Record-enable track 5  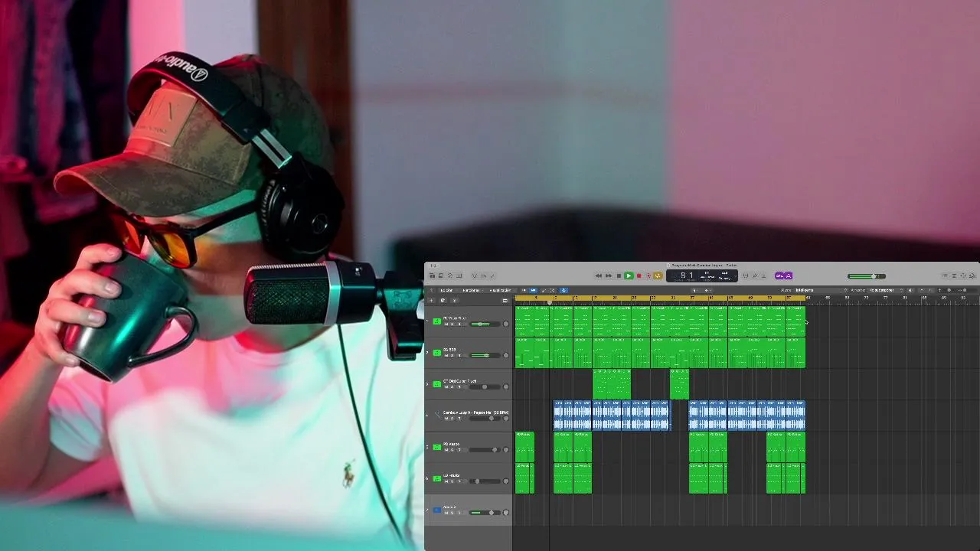(x=459, y=450)
